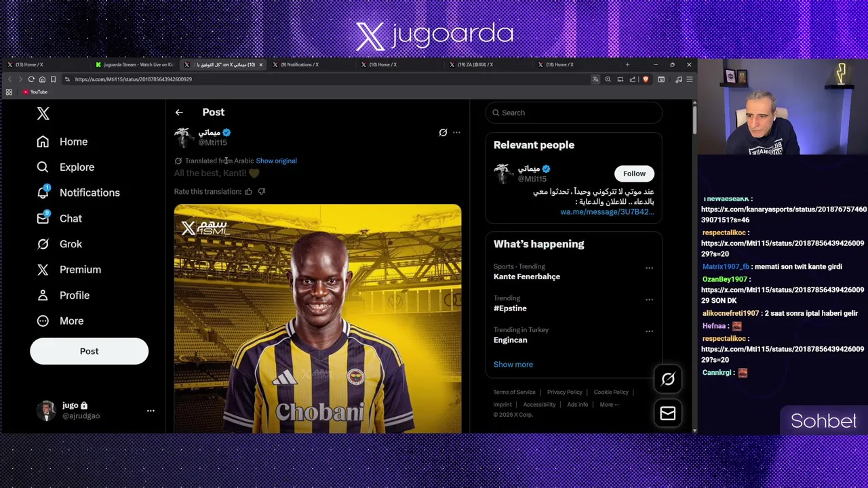
Task: Click the Grok explain icon on the post
Action: click(443, 133)
